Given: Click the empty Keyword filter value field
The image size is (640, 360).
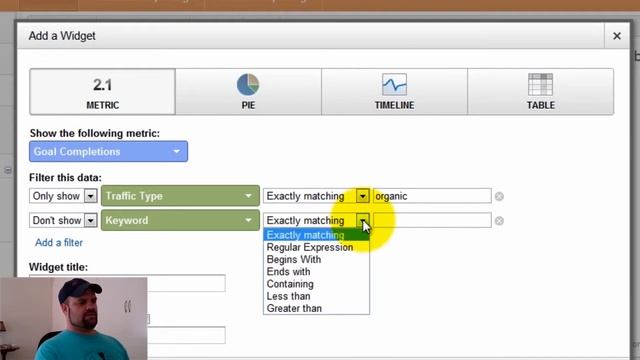Looking at the screenshot, I should [432, 220].
